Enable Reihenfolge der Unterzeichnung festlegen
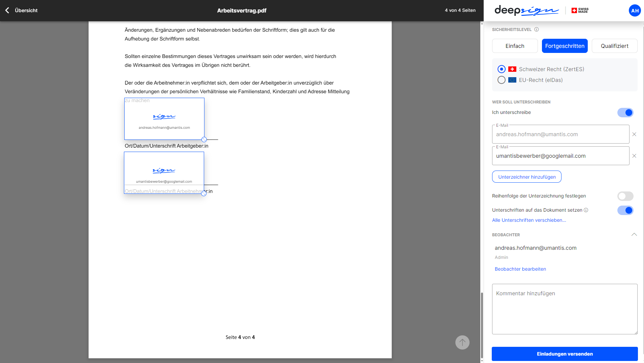Screen dimensions: 644x363 (x=625, y=196)
